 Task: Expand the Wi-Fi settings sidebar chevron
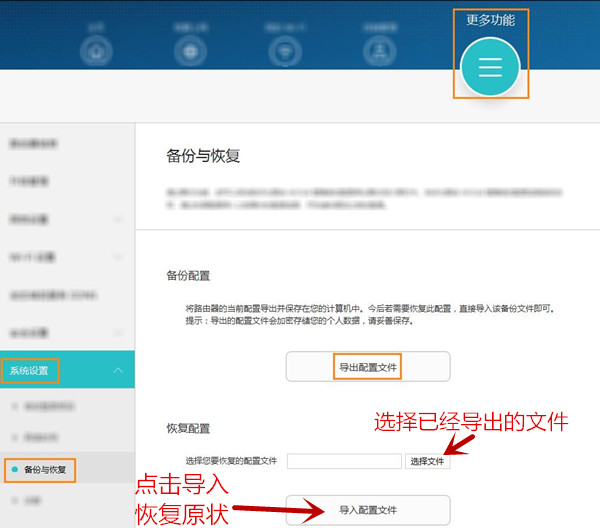tap(118, 257)
